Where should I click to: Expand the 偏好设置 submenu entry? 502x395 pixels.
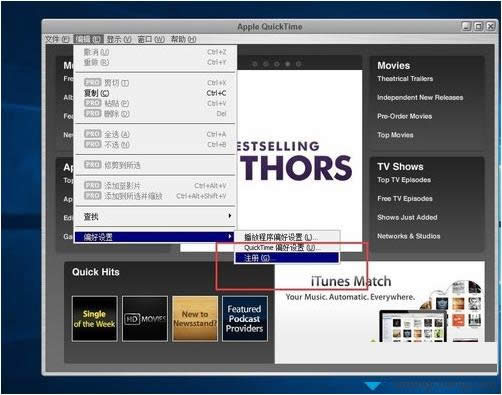click(x=154, y=237)
